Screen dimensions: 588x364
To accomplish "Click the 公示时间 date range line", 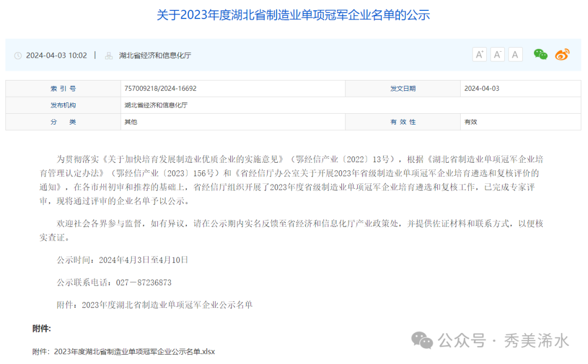I will tap(122, 260).
